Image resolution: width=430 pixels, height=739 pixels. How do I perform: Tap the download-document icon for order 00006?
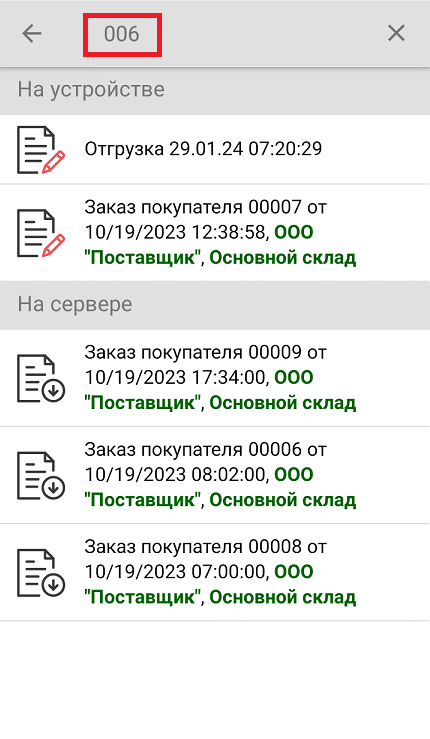41,475
